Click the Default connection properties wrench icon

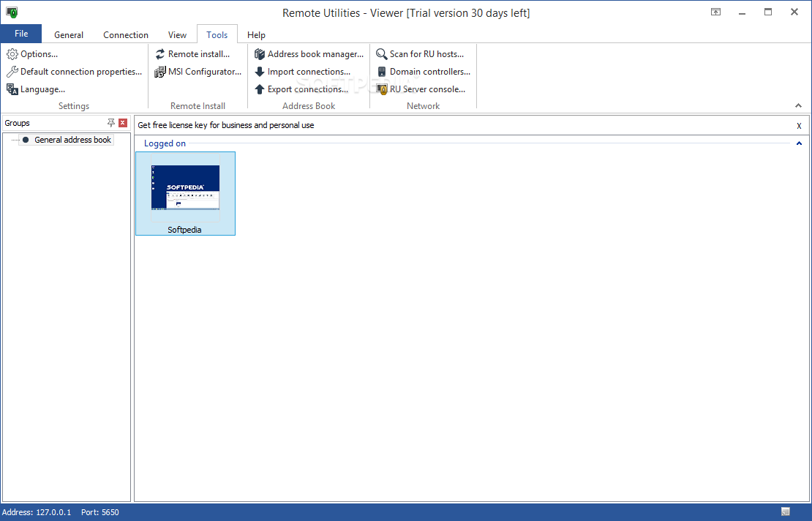tap(12, 72)
